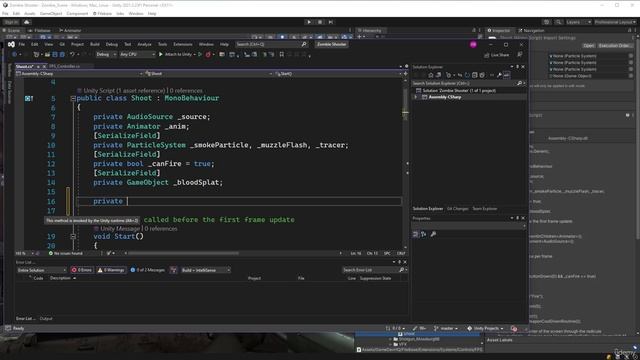This screenshot has height=360, width=640.
Task: Click the Live Share button
Action: 497,55
